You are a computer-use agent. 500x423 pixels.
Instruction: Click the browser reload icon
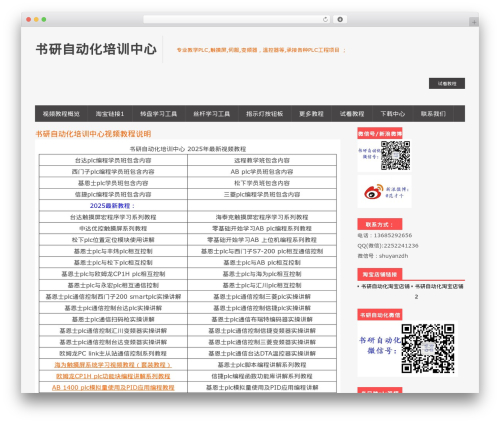(325, 20)
